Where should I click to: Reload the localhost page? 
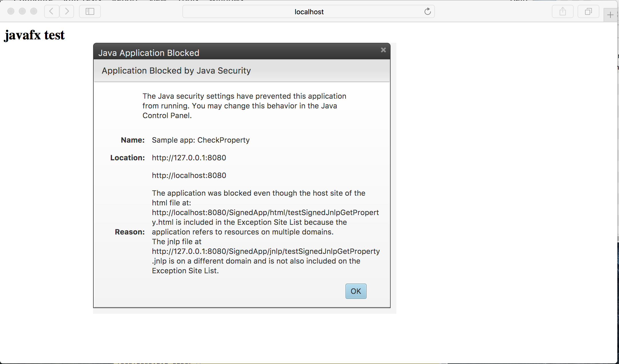click(x=427, y=11)
